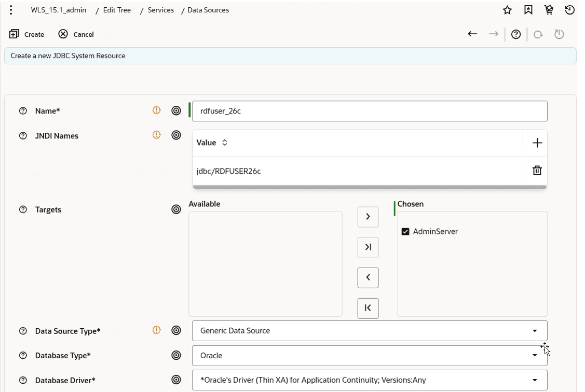Image resolution: width=585 pixels, height=392 pixels.
Task: Open the recent history icon
Action: click(x=570, y=10)
